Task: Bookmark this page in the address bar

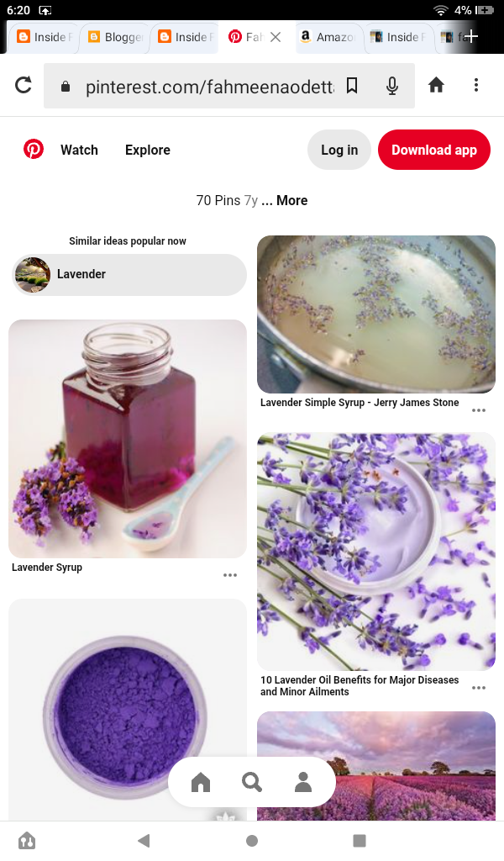Action: [x=352, y=85]
